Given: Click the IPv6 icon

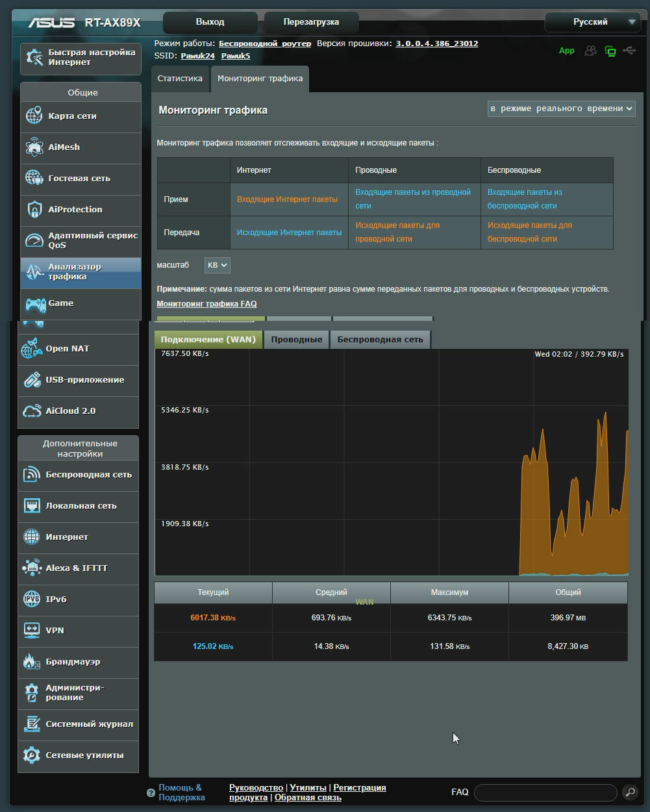Looking at the screenshot, I should 31,600.
